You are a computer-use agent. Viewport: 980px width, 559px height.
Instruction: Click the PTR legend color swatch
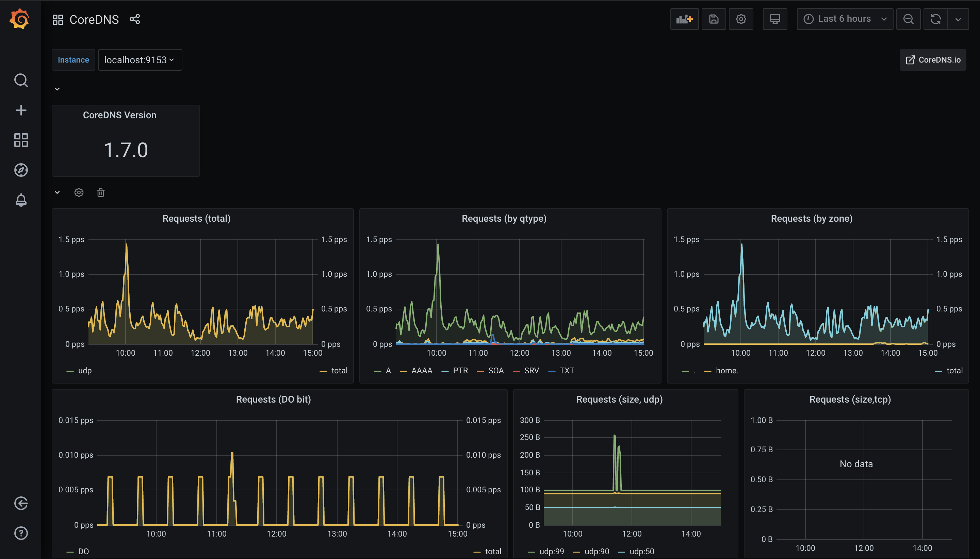tap(445, 371)
